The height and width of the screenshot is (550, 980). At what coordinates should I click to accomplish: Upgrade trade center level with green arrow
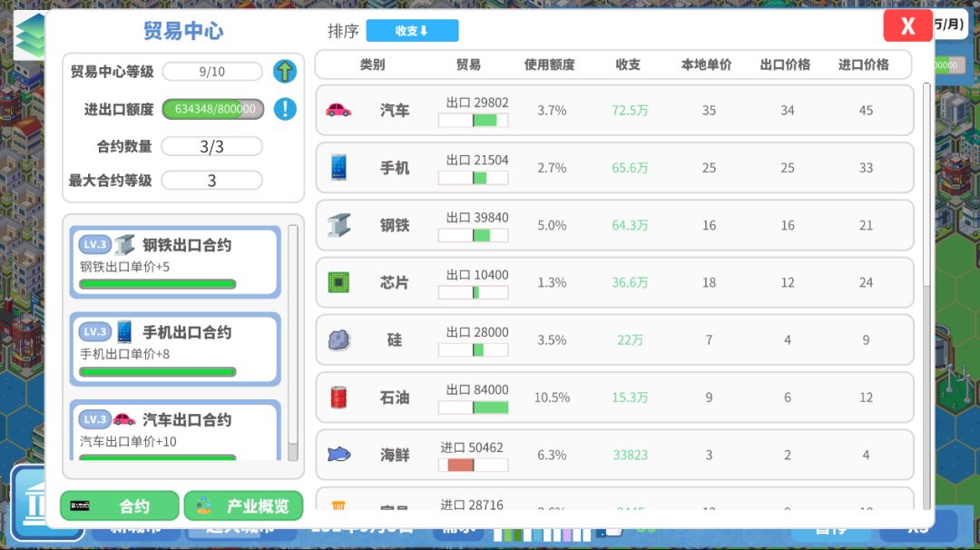click(x=284, y=72)
